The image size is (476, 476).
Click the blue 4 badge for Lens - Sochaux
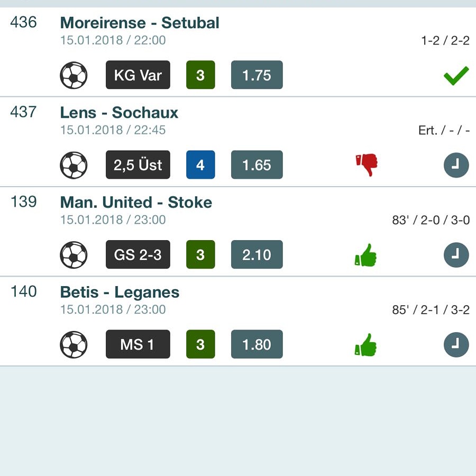pyautogui.click(x=200, y=164)
